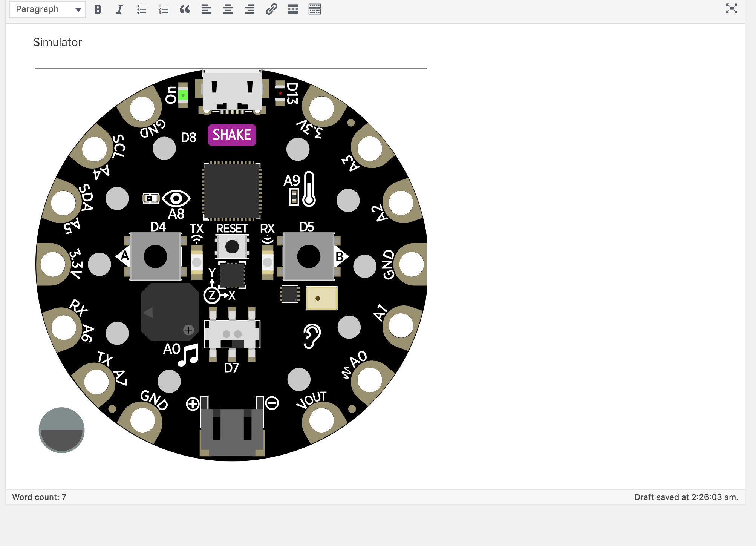Toggle the green On power LED
This screenshot has width=756, height=546.
coord(184,95)
